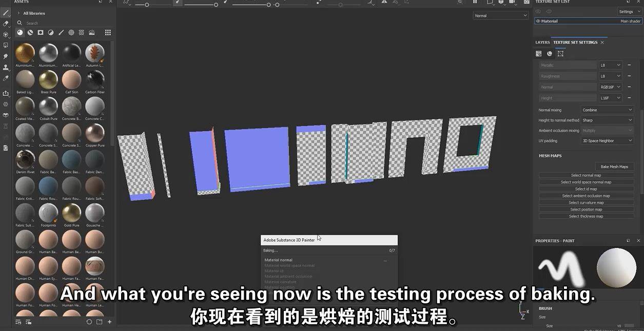Image resolution: width=644 pixels, height=331 pixels.
Task: Toggle visibility of Material texture set
Action: coord(538,21)
